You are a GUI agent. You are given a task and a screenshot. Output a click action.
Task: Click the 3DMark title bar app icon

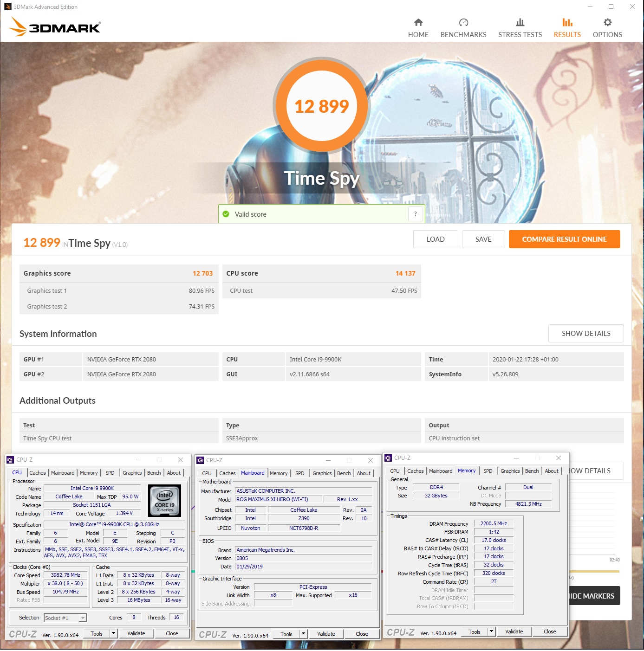coord(7,6)
